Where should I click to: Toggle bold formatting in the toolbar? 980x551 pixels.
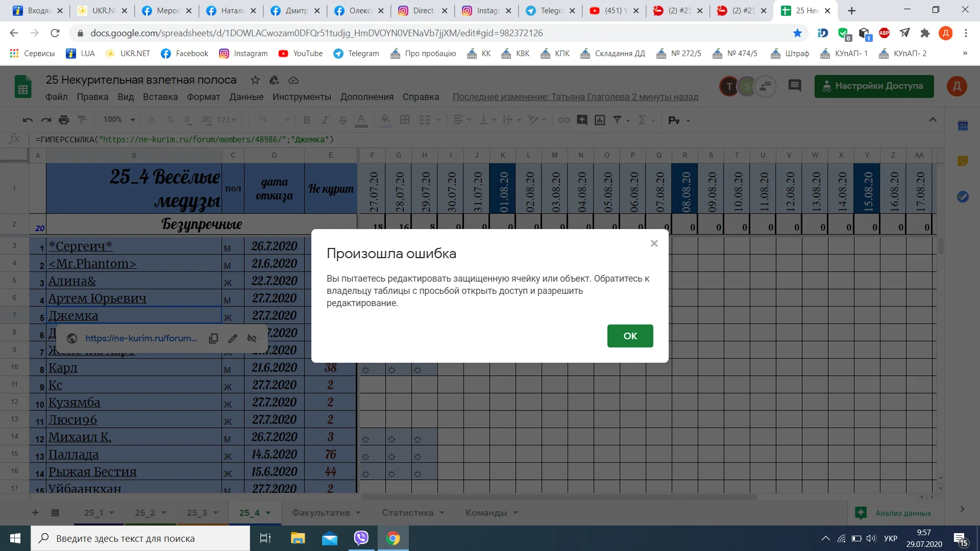pyautogui.click(x=307, y=120)
